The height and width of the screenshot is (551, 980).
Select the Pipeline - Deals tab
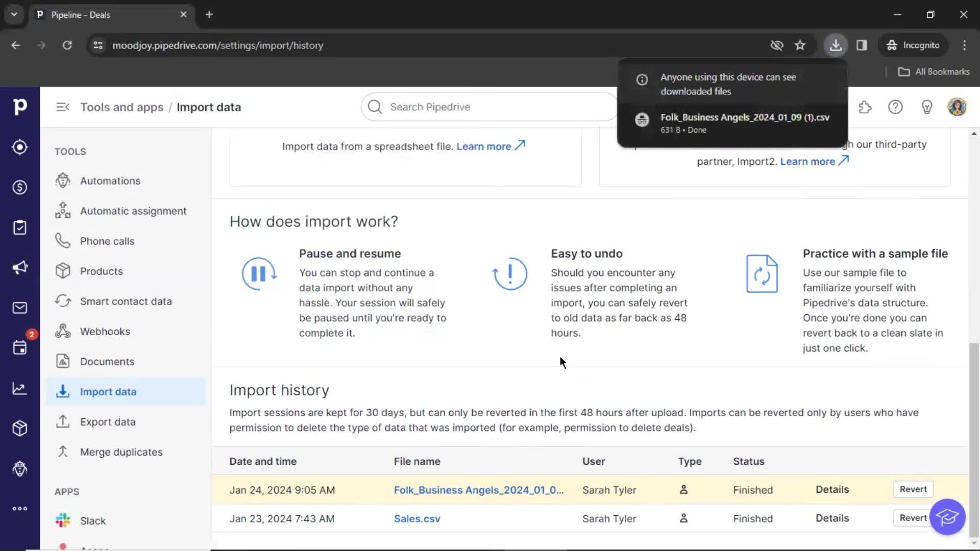112,14
